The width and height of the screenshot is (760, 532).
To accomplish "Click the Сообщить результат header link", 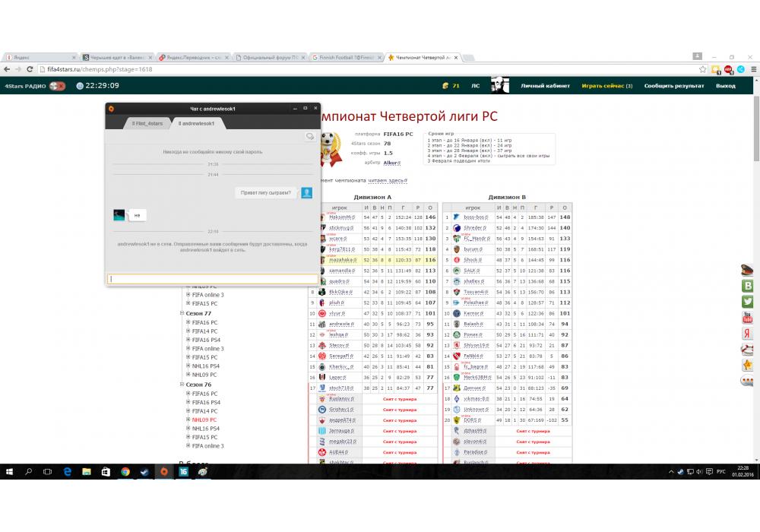I will pyautogui.click(x=673, y=86).
